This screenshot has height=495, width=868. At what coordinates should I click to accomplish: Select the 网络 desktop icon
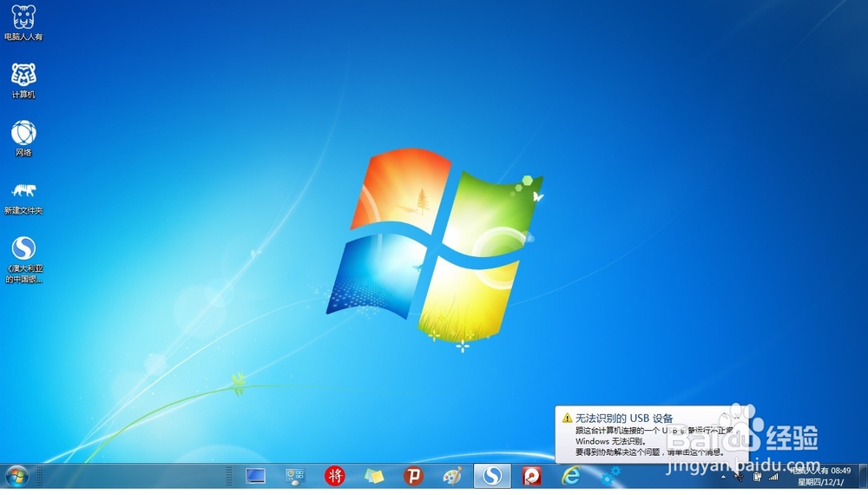(23, 138)
